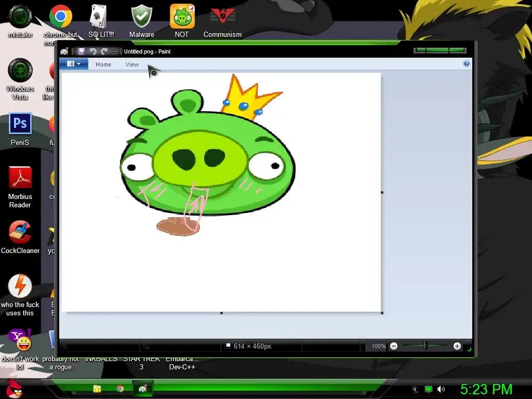This screenshot has height=399, width=532.
Task: Open Chrome from the taskbar
Action: pyautogui.click(x=120, y=389)
